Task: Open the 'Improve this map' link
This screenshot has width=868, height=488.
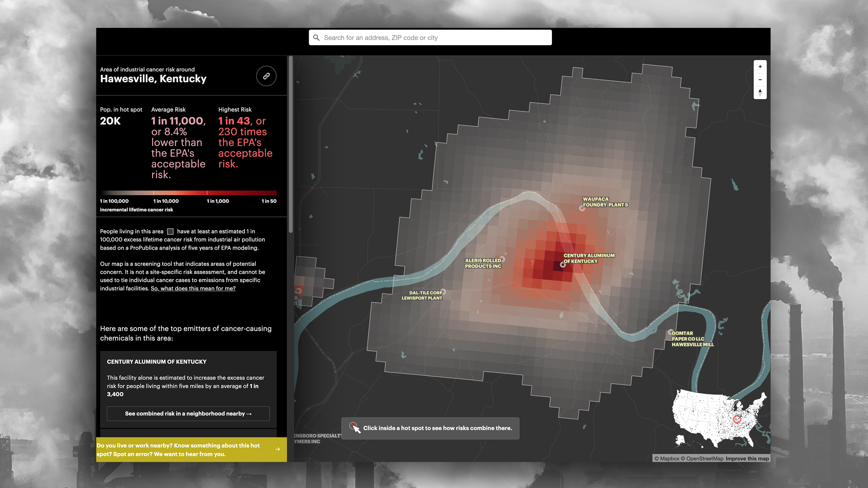Action: coord(747,459)
